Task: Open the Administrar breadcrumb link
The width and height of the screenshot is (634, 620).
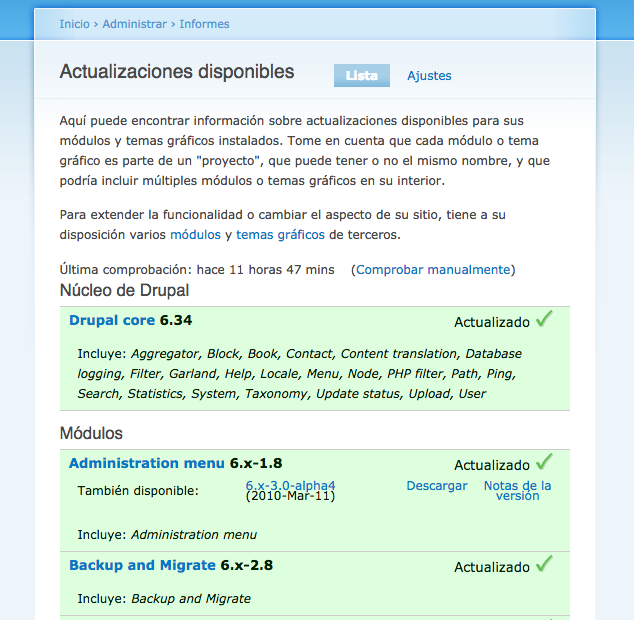Action: [x=135, y=24]
